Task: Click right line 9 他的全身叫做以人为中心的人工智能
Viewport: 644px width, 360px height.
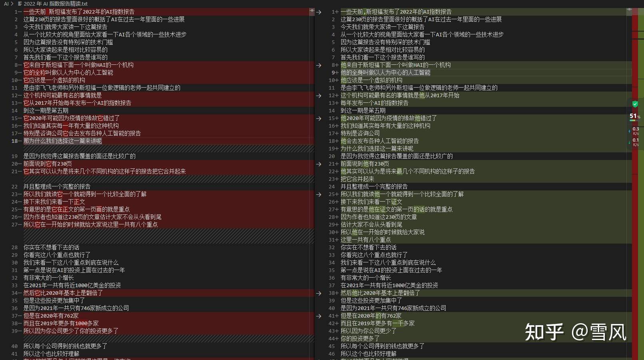Action: (385, 73)
